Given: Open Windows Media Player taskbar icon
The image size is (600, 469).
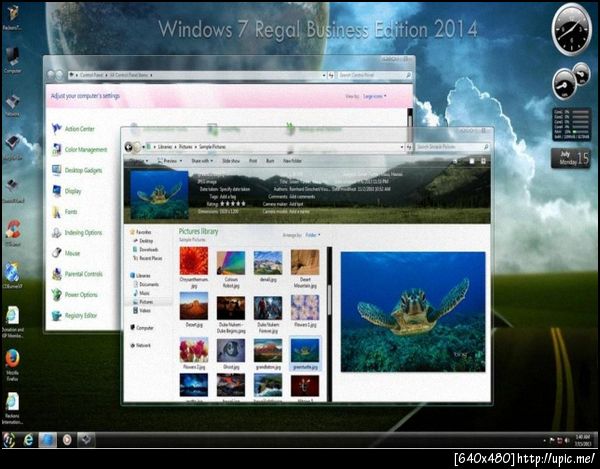Looking at the screenshot, I should point(67,440).
